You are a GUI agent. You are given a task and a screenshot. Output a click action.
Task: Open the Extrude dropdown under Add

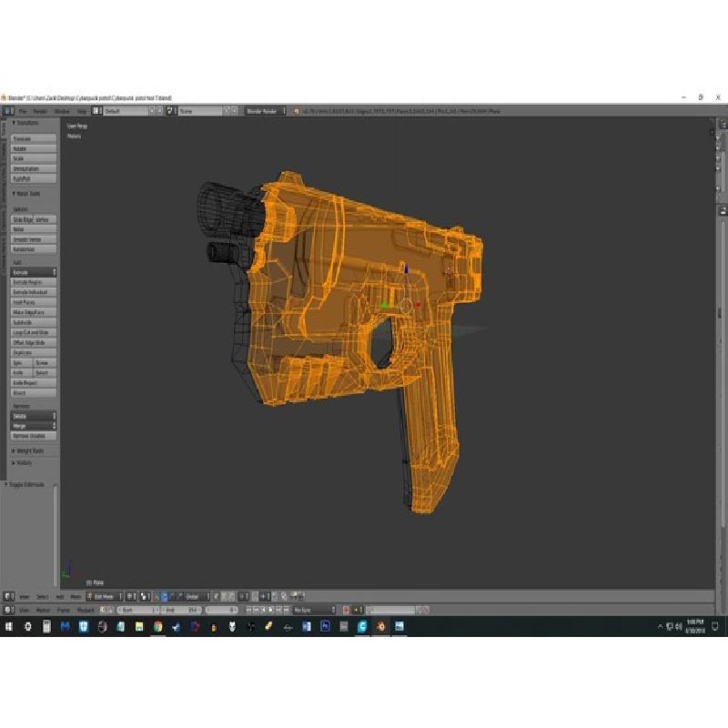[x=34, y=272]
